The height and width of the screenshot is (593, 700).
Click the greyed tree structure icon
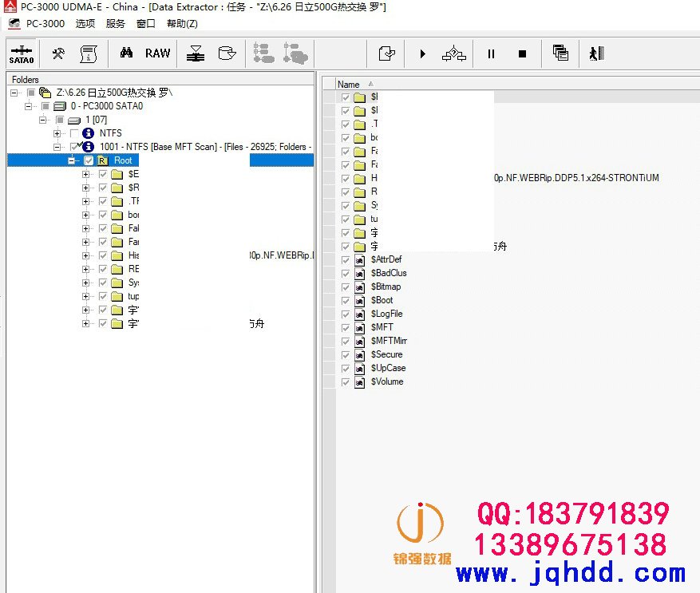tap(263, 53)
